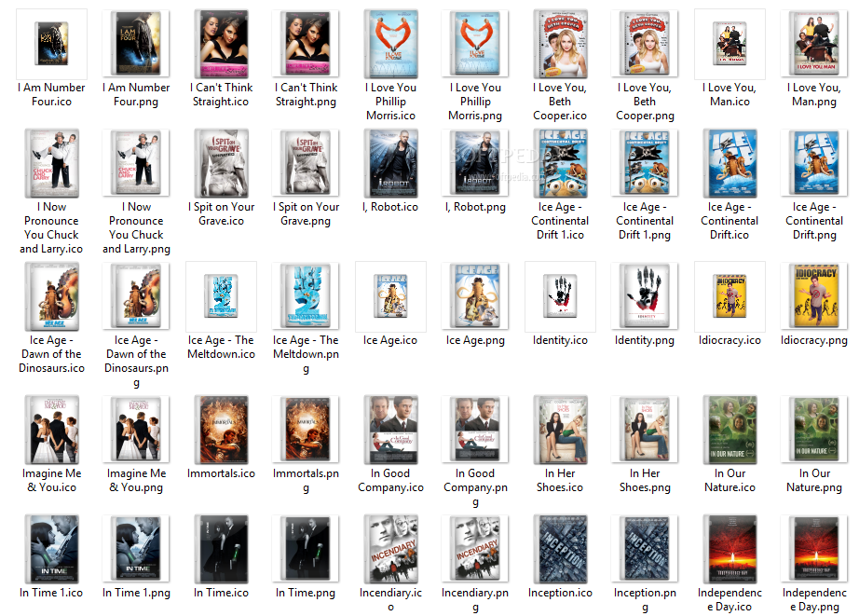Select Ice Age - Continental Drift 1.png icon
Image resolution: width=859 pixels, height=616 pixels.
click(645, 163)
